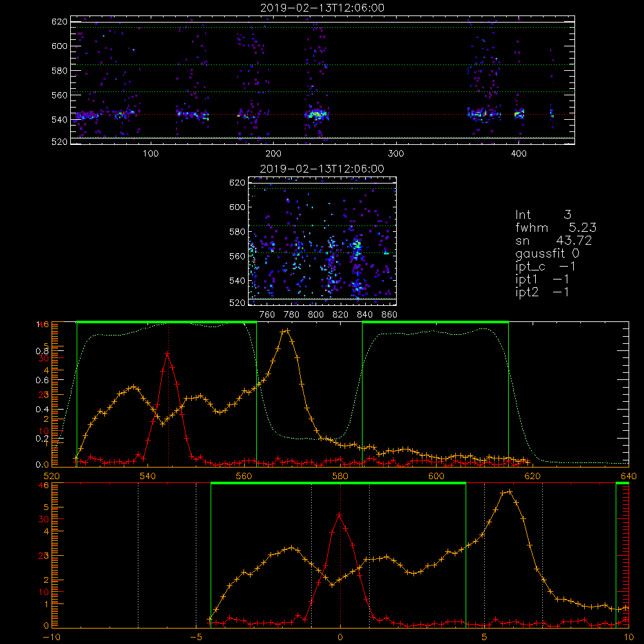
Task: Click x-axis label 10 on bottom plot
Action: coord(629,638)
